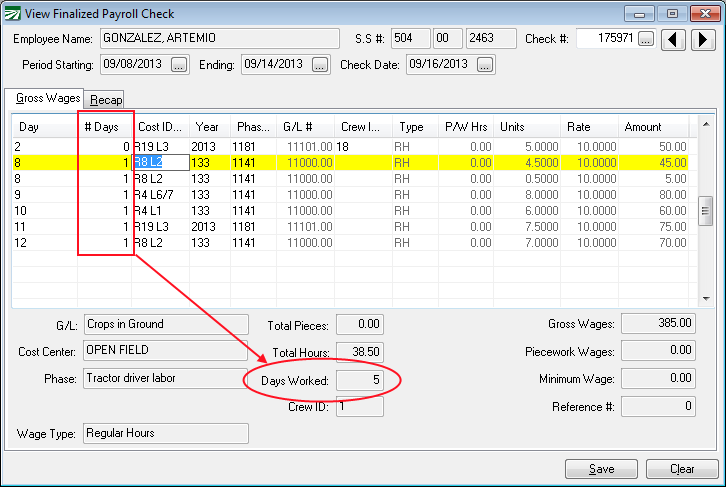
Task: Open the Ending date picker button
Action: tap(319, 65)
